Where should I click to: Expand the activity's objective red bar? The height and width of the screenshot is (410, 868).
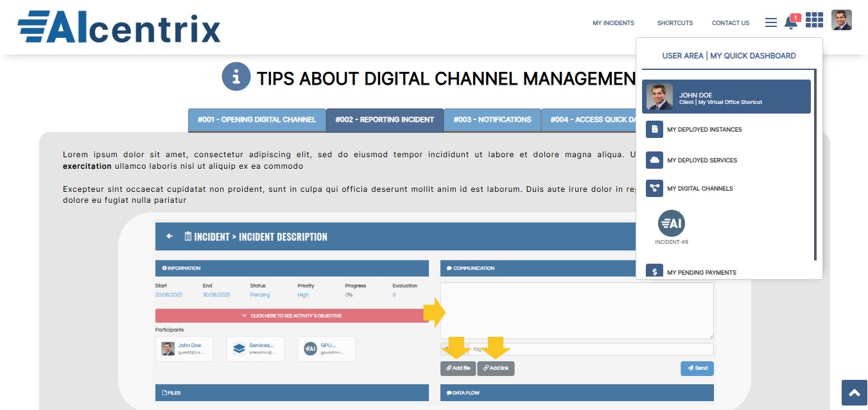pos(291,316)
